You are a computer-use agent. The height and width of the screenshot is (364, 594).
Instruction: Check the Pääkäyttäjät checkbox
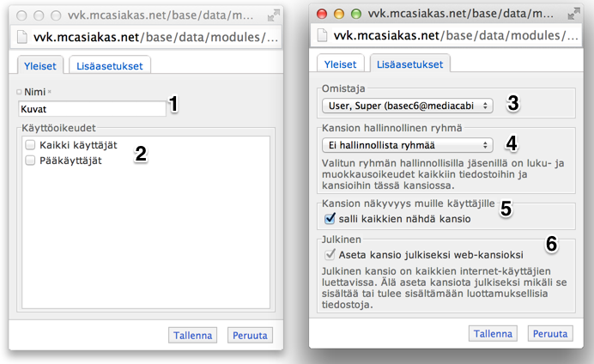click(30, 161)
